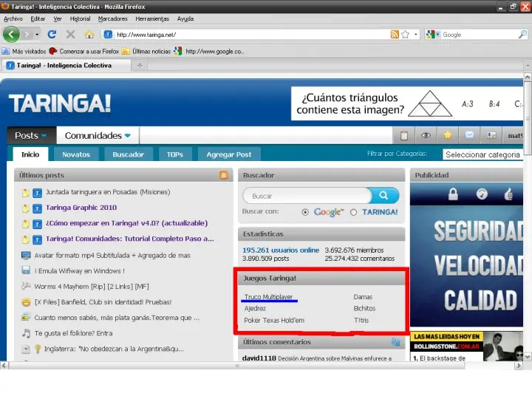
Task: Open the navigation history dropdown arrow
Action: point(37,34)
